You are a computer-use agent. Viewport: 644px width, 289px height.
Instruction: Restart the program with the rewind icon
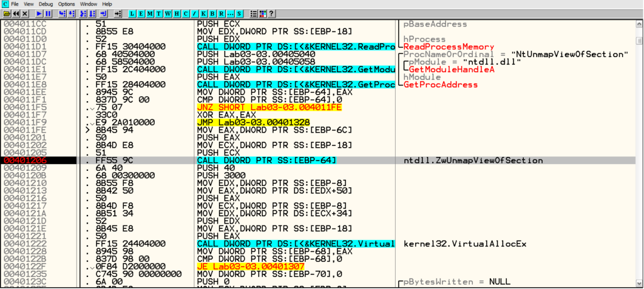(16, 13)
